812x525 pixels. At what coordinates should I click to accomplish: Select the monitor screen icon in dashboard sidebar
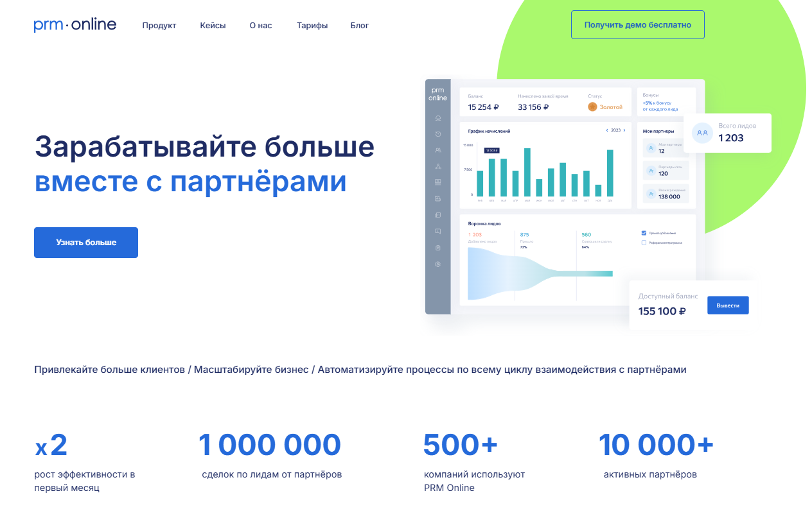[x=438, y=182]
